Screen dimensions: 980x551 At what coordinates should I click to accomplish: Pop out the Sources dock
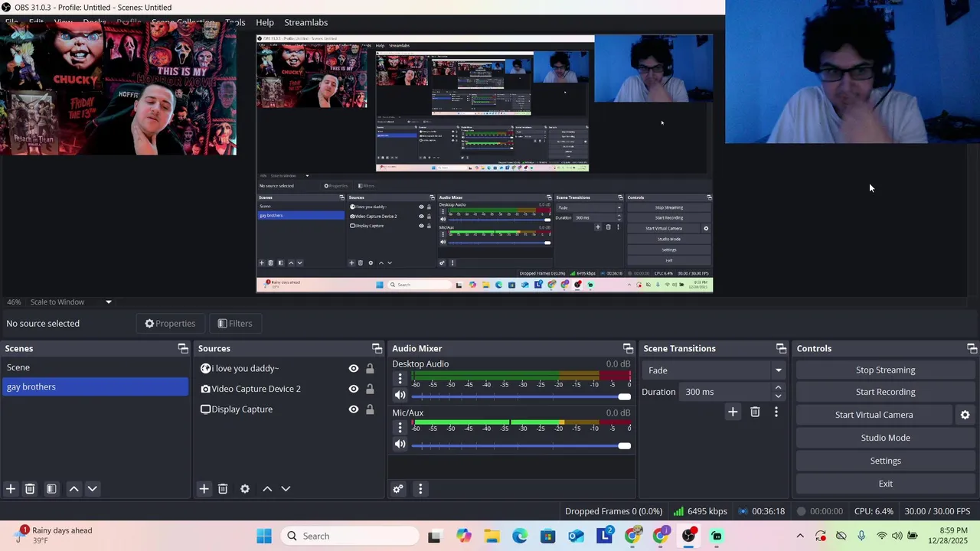(x=377, y=348)
